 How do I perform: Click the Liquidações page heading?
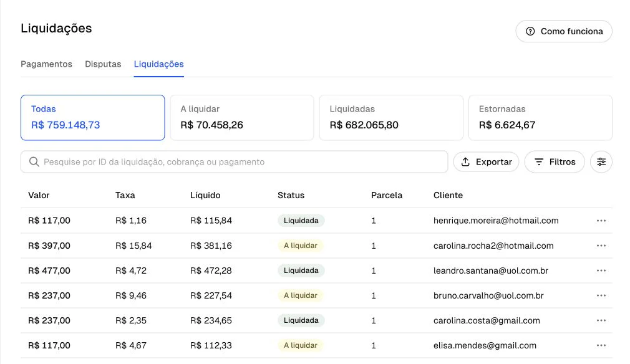click(x=56, y=29)
